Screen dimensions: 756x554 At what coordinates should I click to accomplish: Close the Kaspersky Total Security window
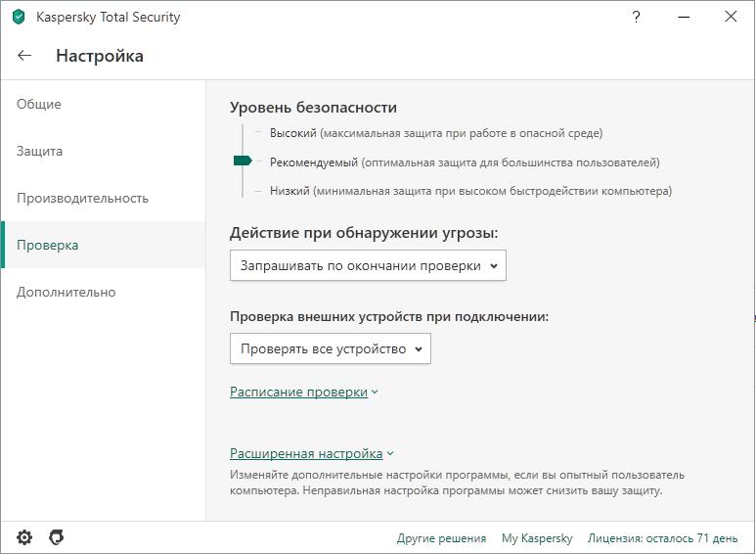pos(731,17)
